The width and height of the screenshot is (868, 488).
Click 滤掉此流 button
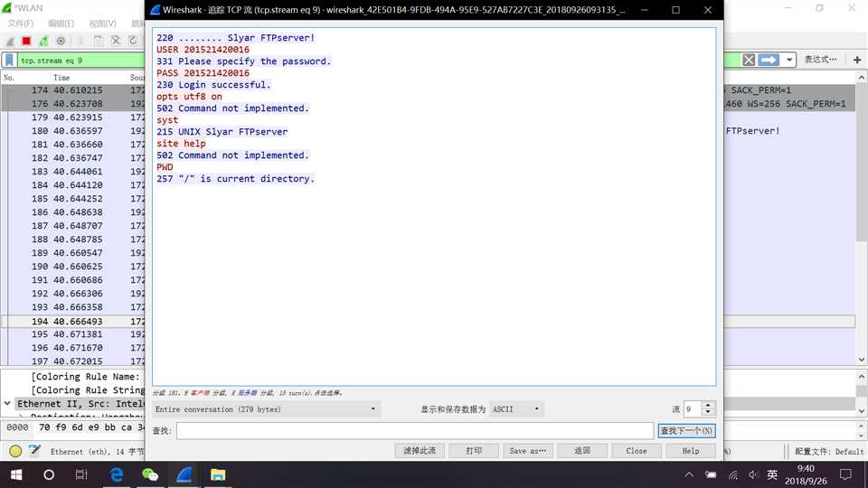click(419, 451)
